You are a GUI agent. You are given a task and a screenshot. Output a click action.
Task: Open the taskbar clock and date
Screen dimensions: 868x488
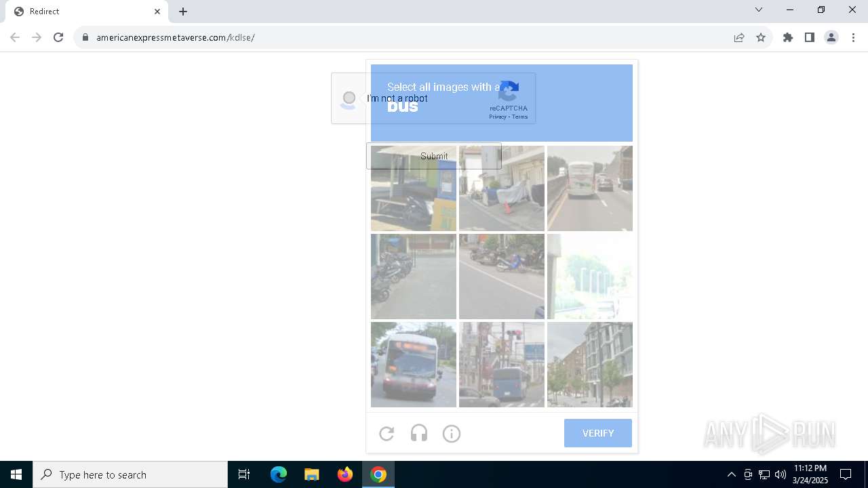click(x=810, y=474)
